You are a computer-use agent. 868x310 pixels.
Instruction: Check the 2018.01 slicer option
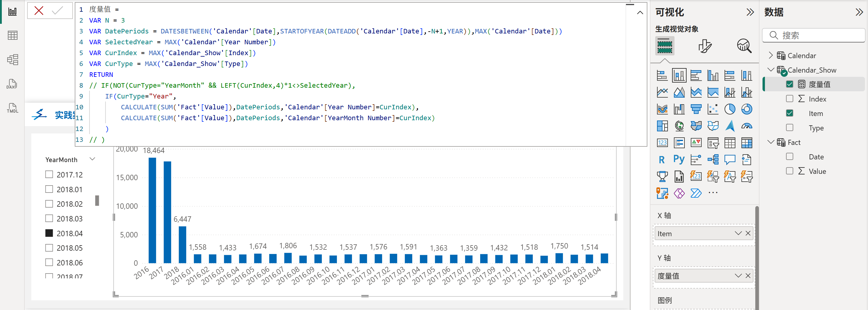tap(49, 189)
